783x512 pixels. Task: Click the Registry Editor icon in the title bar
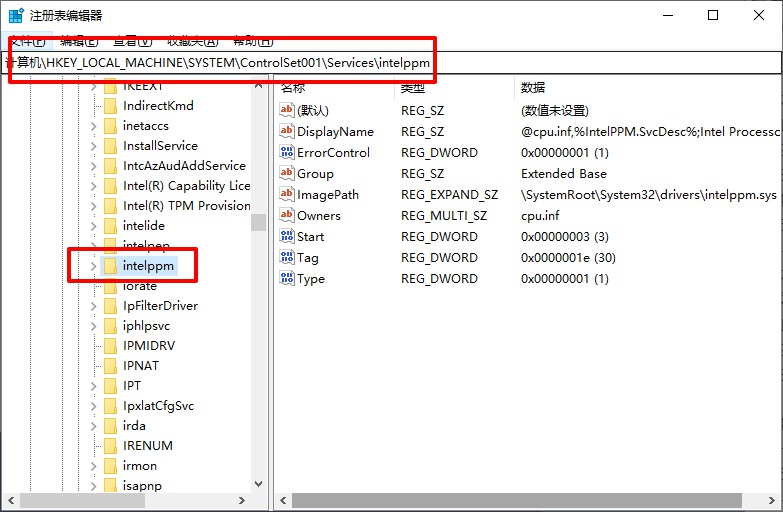click(17, 15)
